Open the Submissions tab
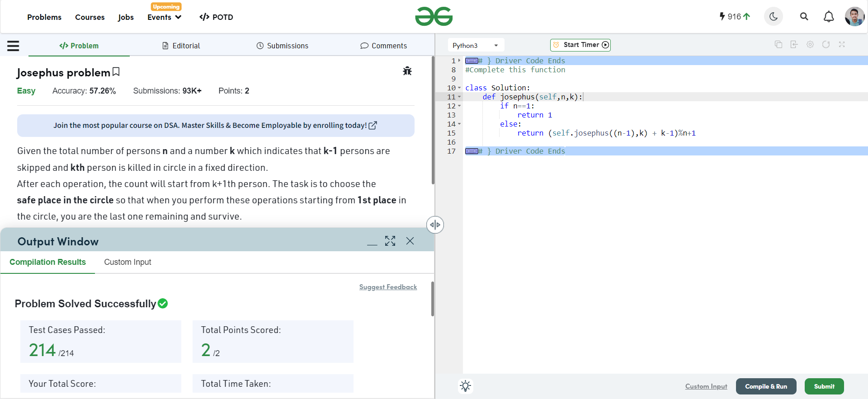868x399 pixels. (x=283, y=46)
